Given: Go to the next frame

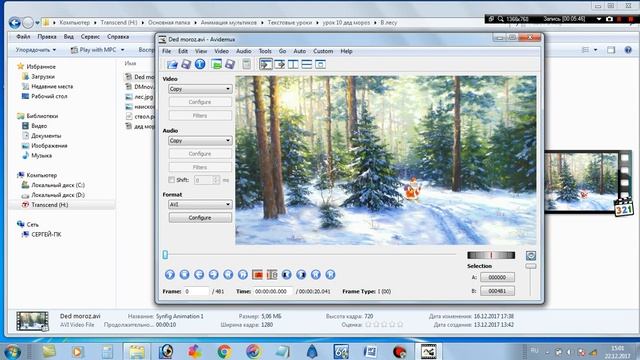Looking at the screenshot, I should click(213, 275).
